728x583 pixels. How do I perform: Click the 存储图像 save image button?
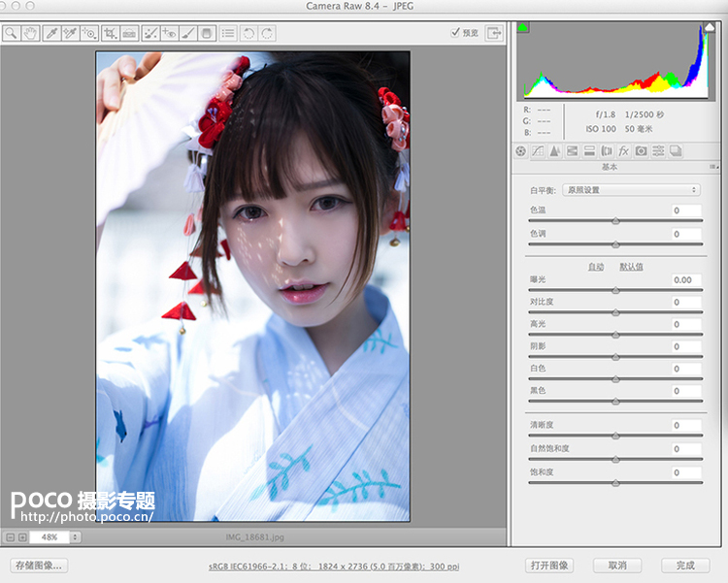click(39, 566)
